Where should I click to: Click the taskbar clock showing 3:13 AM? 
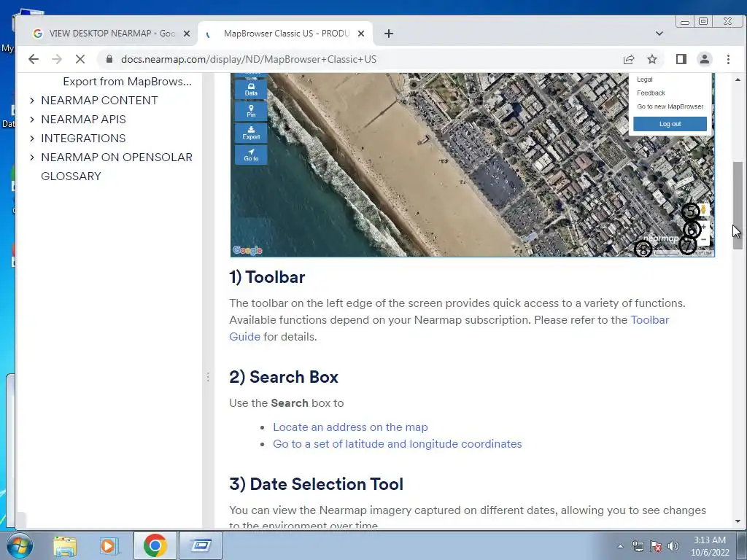pyautogui.click(x=709, y=546)
